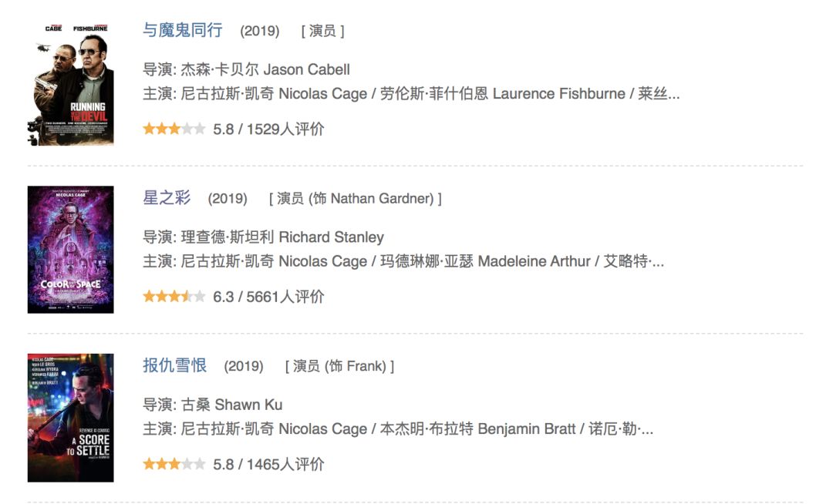Screen dimensions: 833x504
Task: Select the 5661人评价 rating count
Action: click(x=285, y=297)
